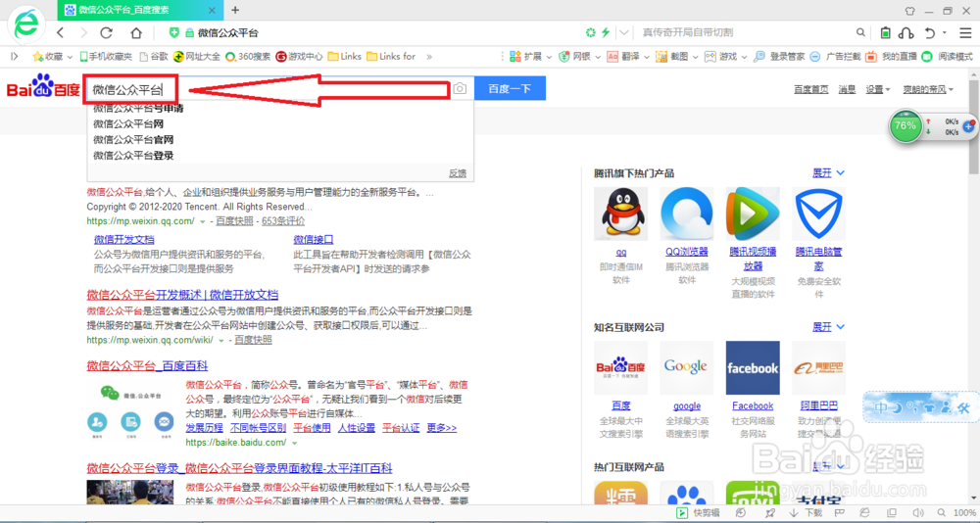Screen dimensions: 980x523
Task: Click the rocket accelerator icon in status bar
Action: (x=770, y=512)
